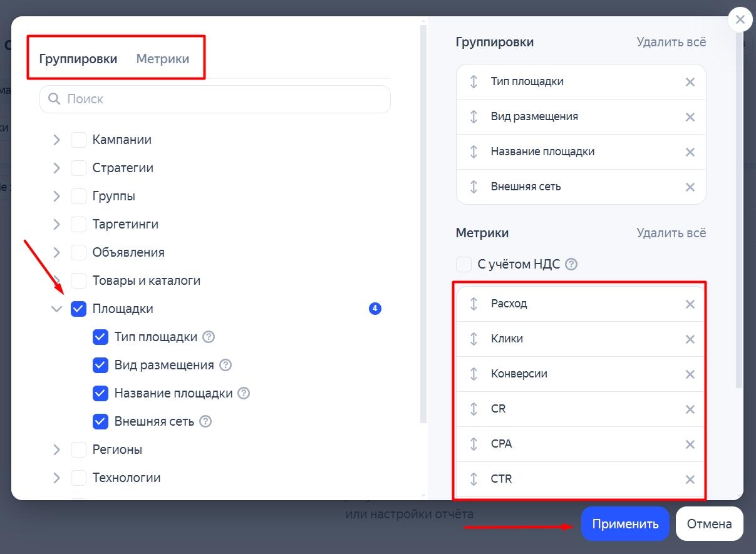Remove the Клики metric with its X icon
Screen dimensions: 756x554
pyautogui.click(x=690, y=339)
